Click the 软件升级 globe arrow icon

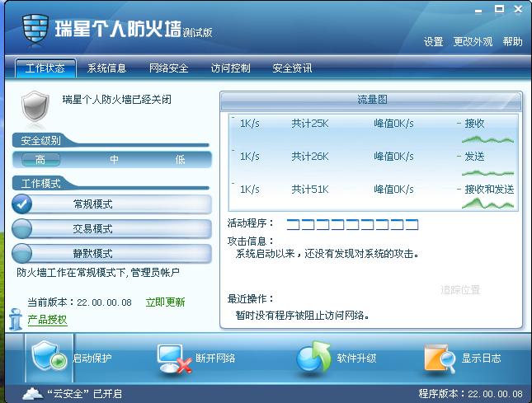pyautogui.click(x=313, y=358)
